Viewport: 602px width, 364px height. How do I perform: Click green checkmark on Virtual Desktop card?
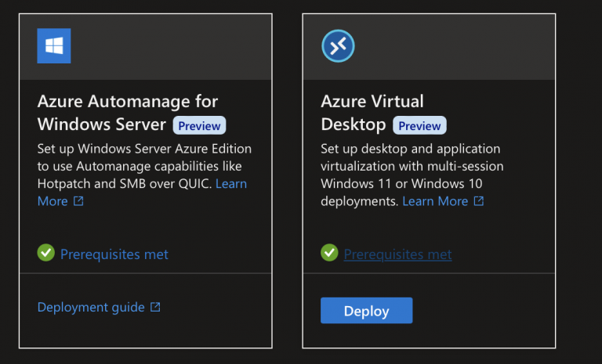(x=329, y=253)
